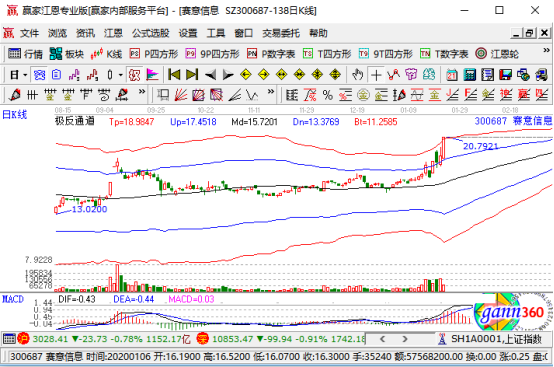Click the yellow diamond left-arrow icon
The width and height of the screenshot is (554, 367).
[x=246, y=75]
